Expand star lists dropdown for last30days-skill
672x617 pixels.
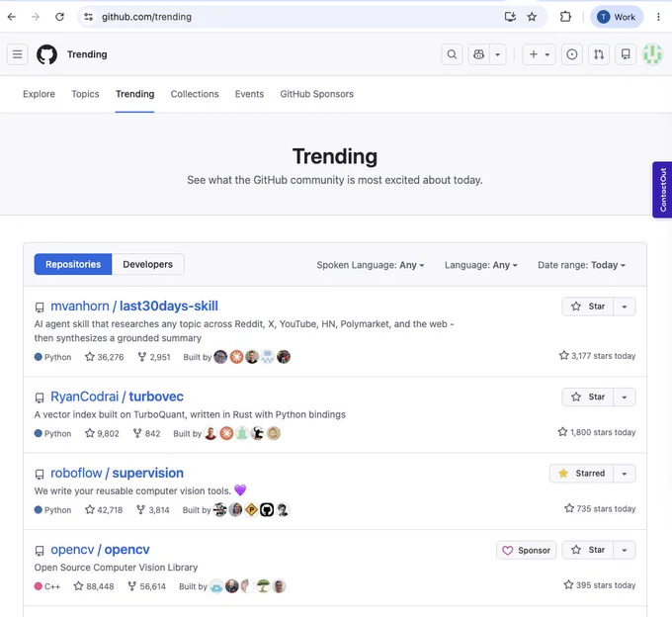[625, 307]
